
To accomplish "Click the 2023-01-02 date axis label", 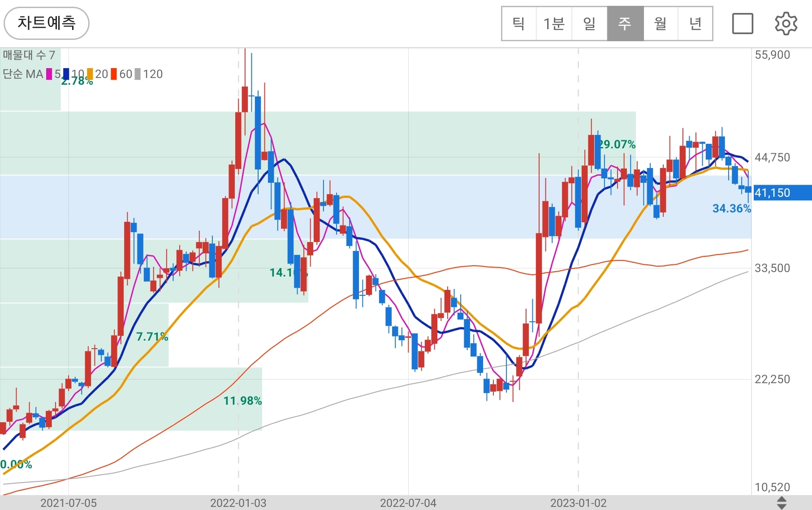I will click(579, 503).
